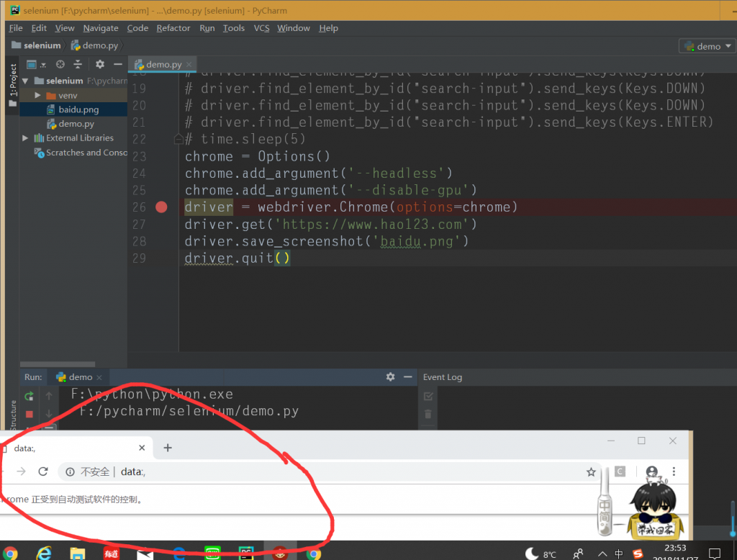Open the Code menu
Viewport: 737px width, 560px height.
point(137,28)
